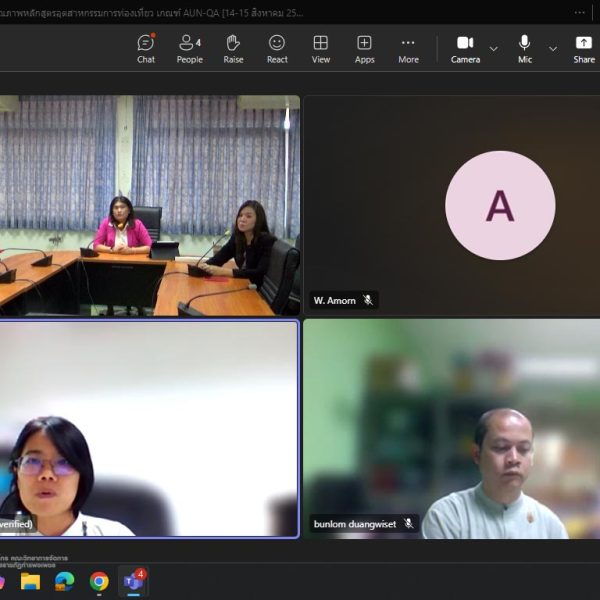Raise your hand in the meeting
This screenshot has width=600, height=600.
[233, 48]
